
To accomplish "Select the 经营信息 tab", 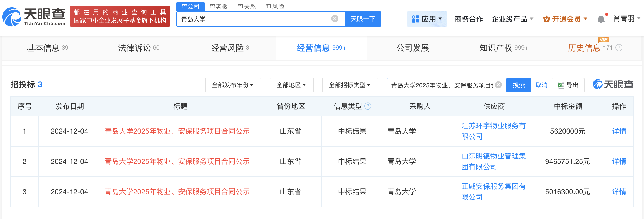I will (321, 48).
